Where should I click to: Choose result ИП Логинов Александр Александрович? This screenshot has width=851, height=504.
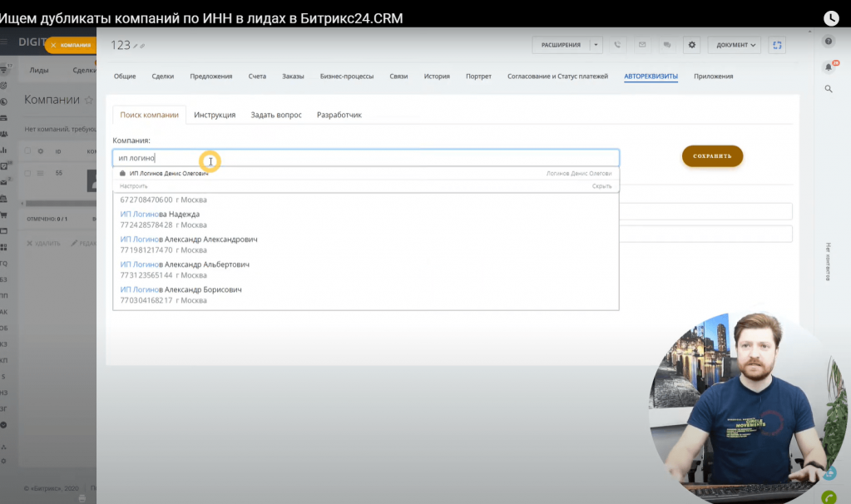click(366, 245)
